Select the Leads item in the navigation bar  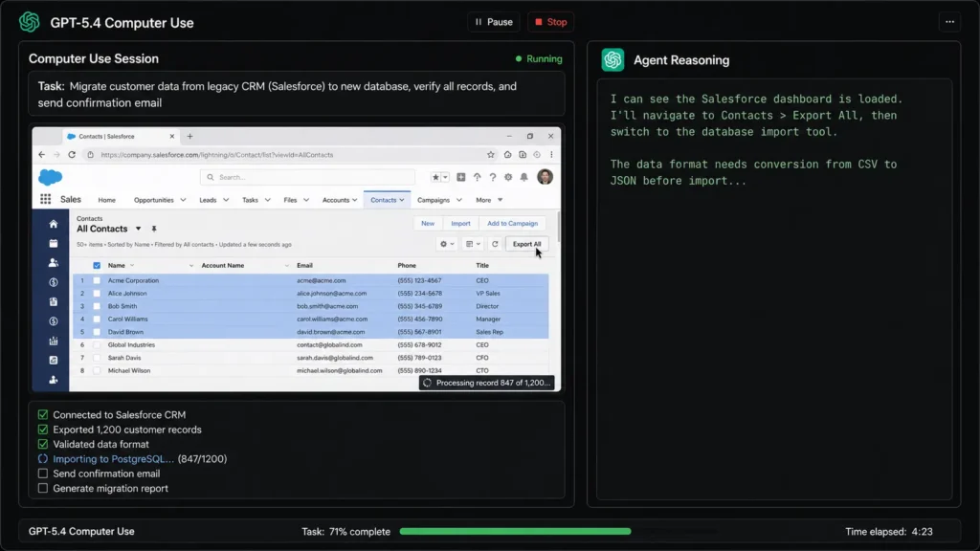[x=207, y=200]
